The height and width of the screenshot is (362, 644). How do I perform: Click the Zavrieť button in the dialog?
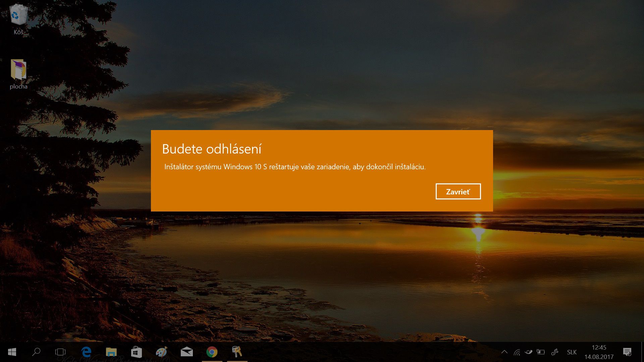(x=458, y=191)
